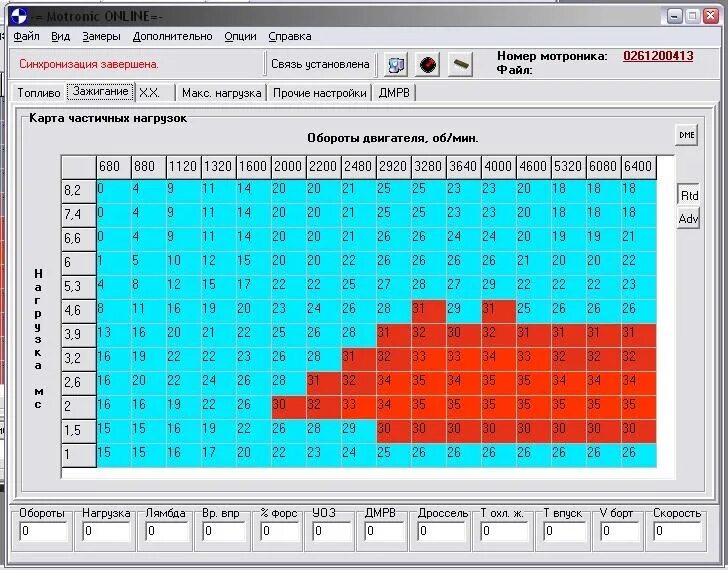The width and height of the screenshot is (728, 570).
Task: Select the 680 rpm column header
Action: pos(114,167)
